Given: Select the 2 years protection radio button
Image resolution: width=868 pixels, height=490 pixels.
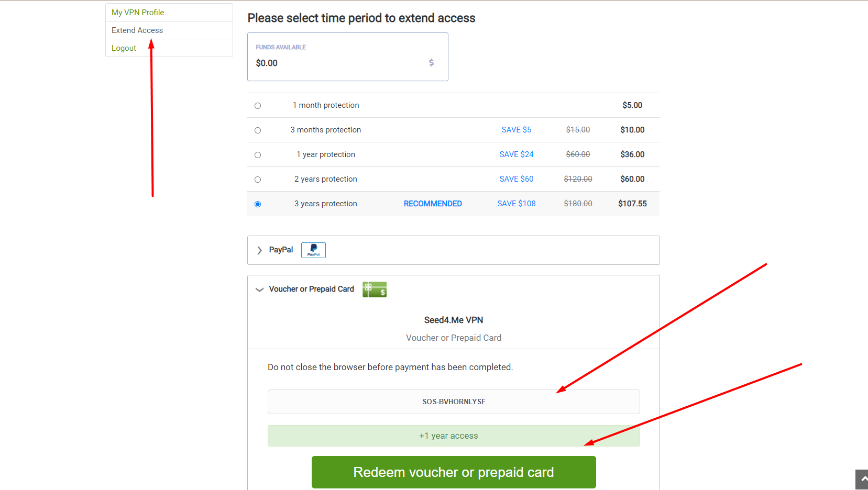Looking at the screenshot, I should 258,180.
